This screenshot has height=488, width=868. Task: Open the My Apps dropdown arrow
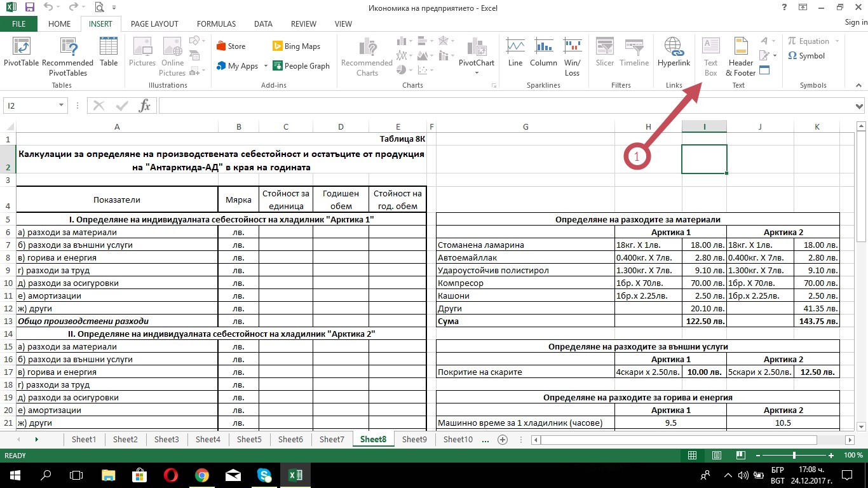264,66
